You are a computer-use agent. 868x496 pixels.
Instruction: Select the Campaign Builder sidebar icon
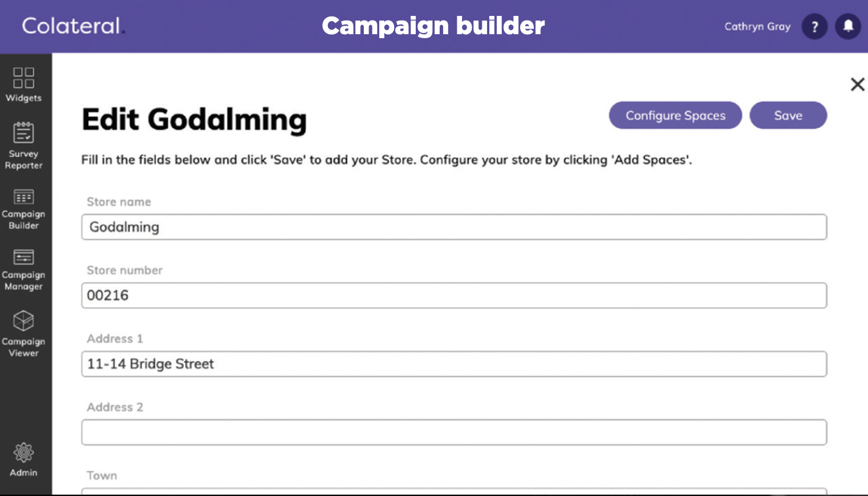pos(23,197)
